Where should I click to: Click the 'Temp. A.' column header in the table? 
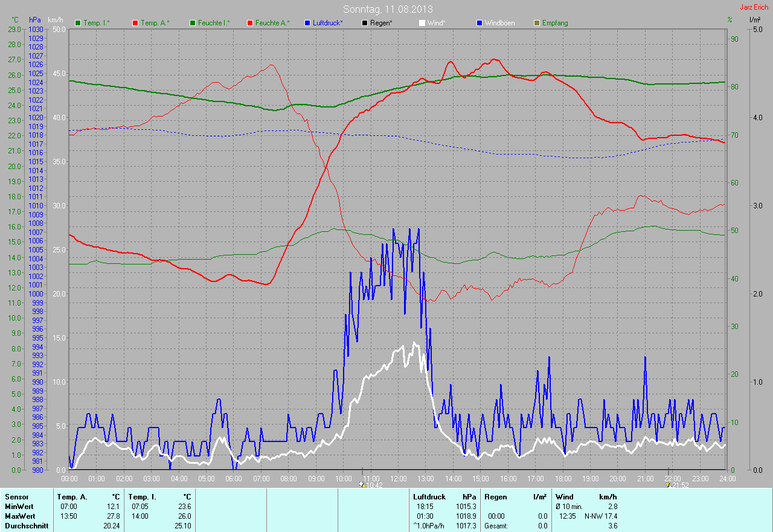[72, 497]
